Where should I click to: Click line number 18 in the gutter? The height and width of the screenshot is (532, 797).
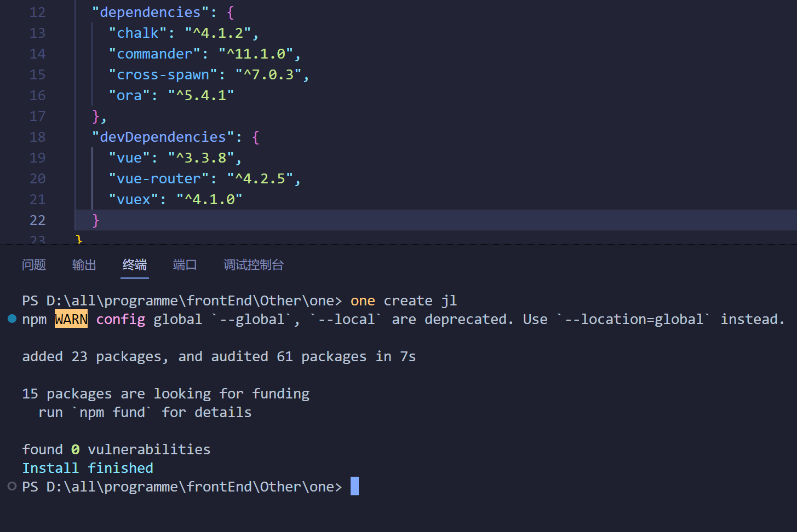pos(37,137)
